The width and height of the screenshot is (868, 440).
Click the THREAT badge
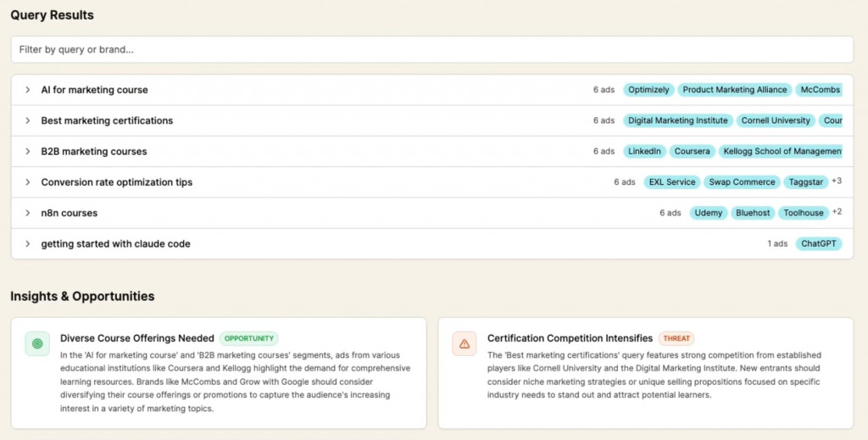click(x=676, y=338)
